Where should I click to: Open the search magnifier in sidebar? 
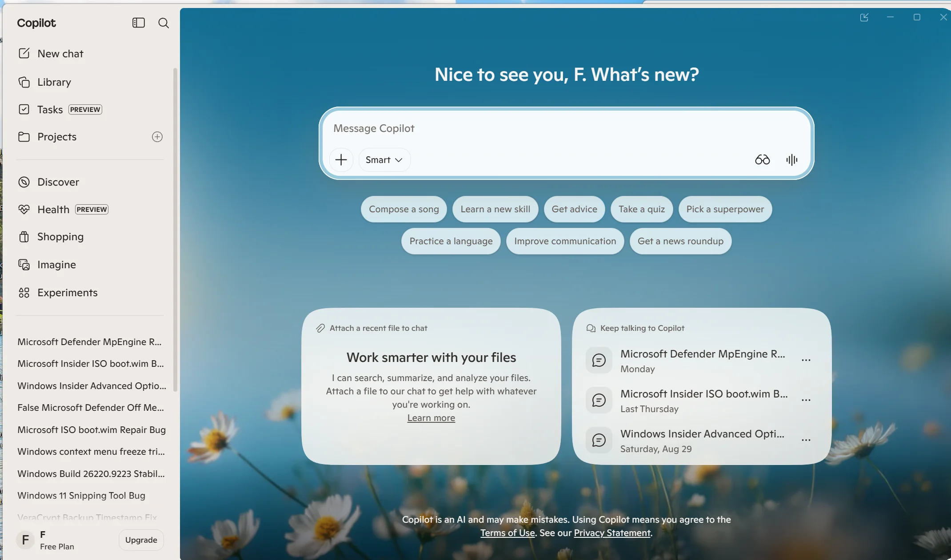pos(164,23)
